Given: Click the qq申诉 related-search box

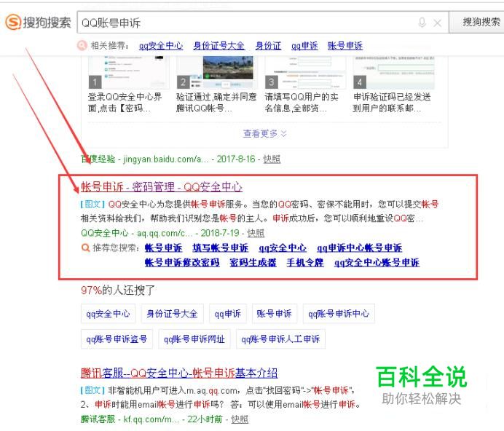Looking at the screenshot, I should (227, 313).
